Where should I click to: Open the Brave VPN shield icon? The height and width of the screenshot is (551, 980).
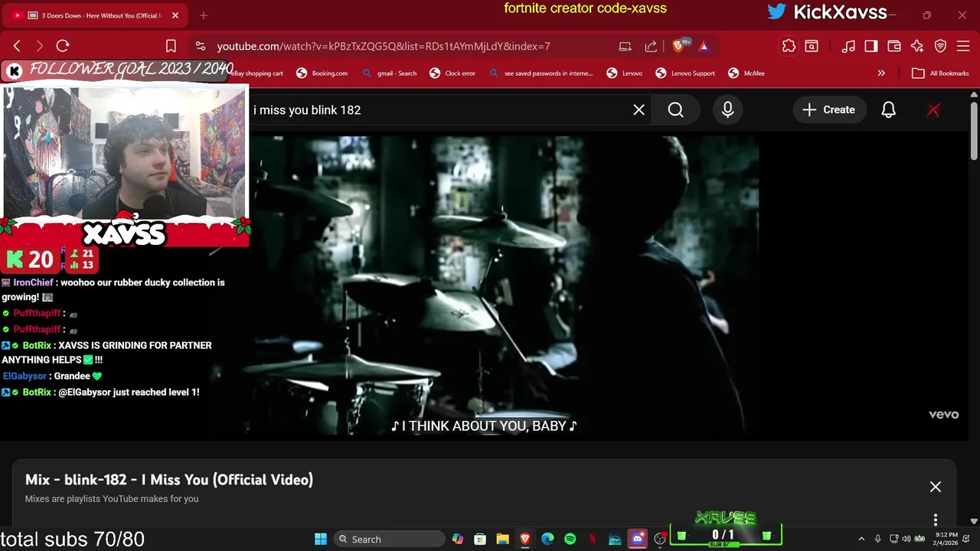point(941,46)
